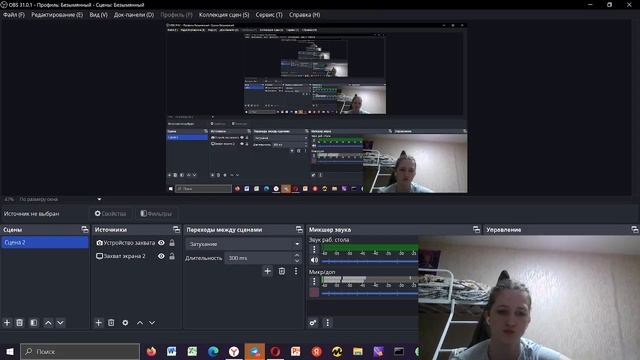Image resolution: width=640 pixels, height=360 pixels.
Task: Move source down in Sources toolbar
Action: pos(152,322)
